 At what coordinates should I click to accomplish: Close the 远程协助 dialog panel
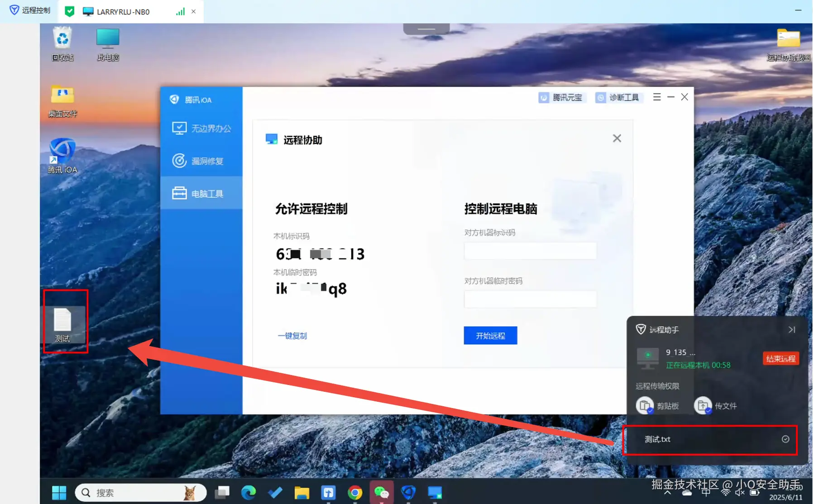coord(617,138)
